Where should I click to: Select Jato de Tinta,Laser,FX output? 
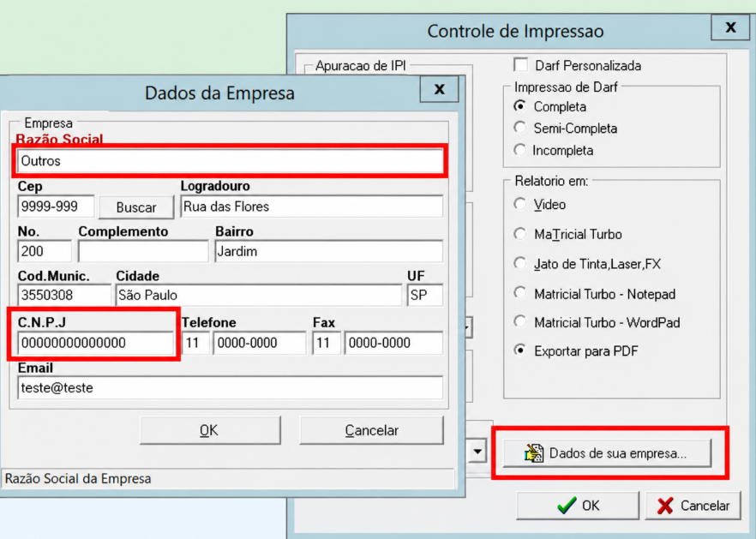pos(519,263)
